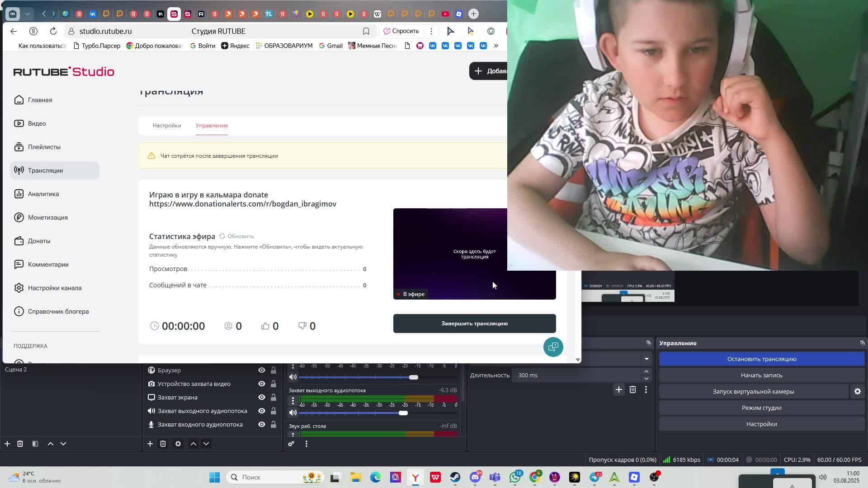The image size is (868, 488).
Task: Click the add source plus icon
Action: pyautogui.click(x=150, y=444)
